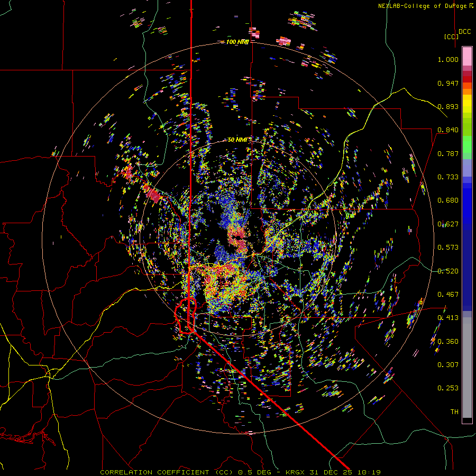Click the 50 NMI range ring label

click(x=237, y=140)
